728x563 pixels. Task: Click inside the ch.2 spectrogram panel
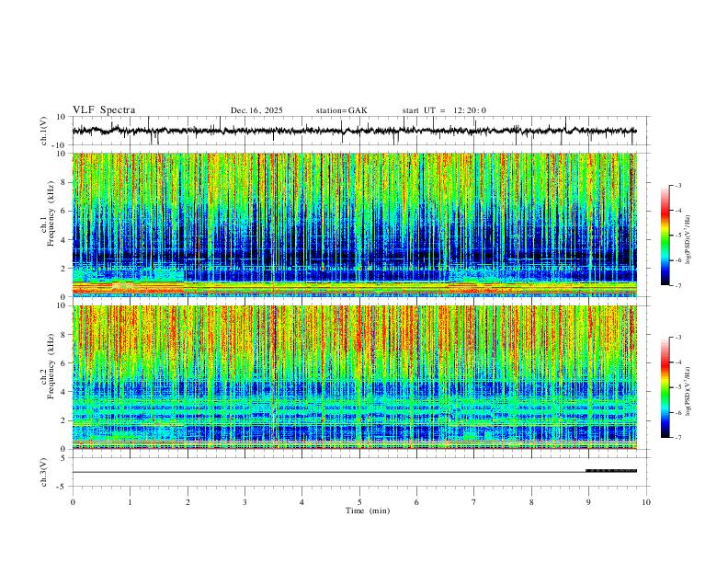354,377
